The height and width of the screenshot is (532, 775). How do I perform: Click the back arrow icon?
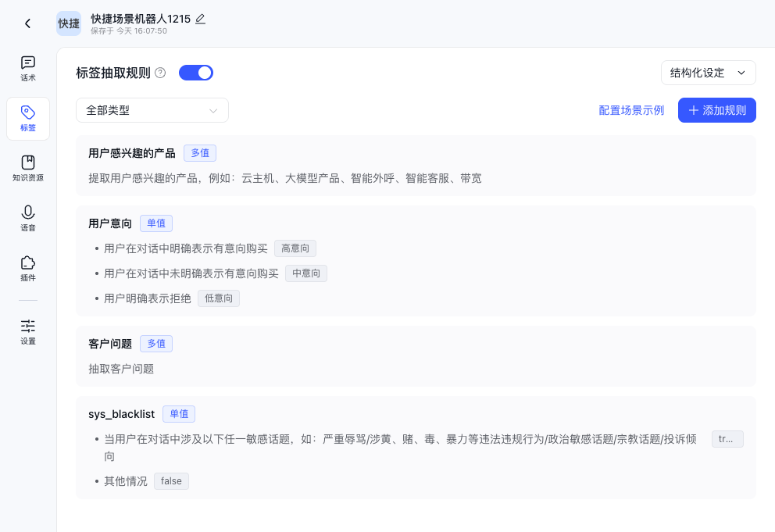(28, 23)
